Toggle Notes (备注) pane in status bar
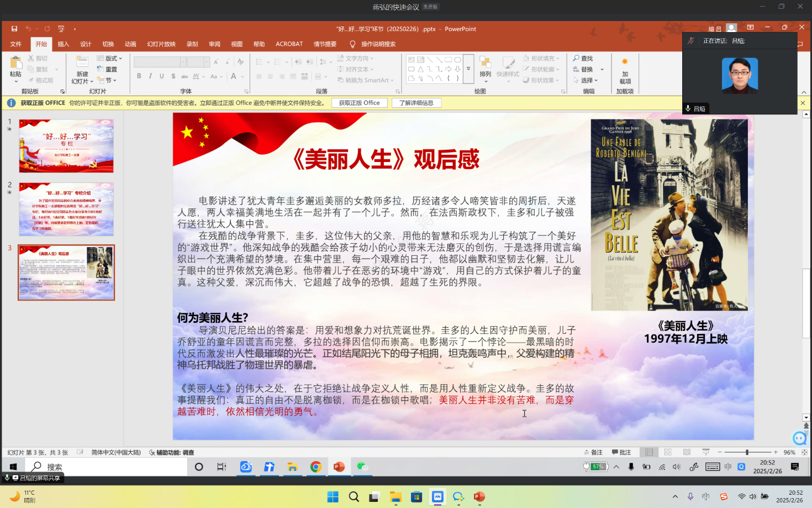 [x=593, y=452]
